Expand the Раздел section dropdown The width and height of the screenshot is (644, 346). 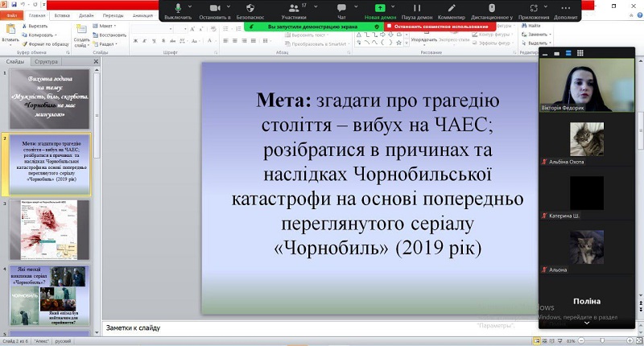coord(107,44)
